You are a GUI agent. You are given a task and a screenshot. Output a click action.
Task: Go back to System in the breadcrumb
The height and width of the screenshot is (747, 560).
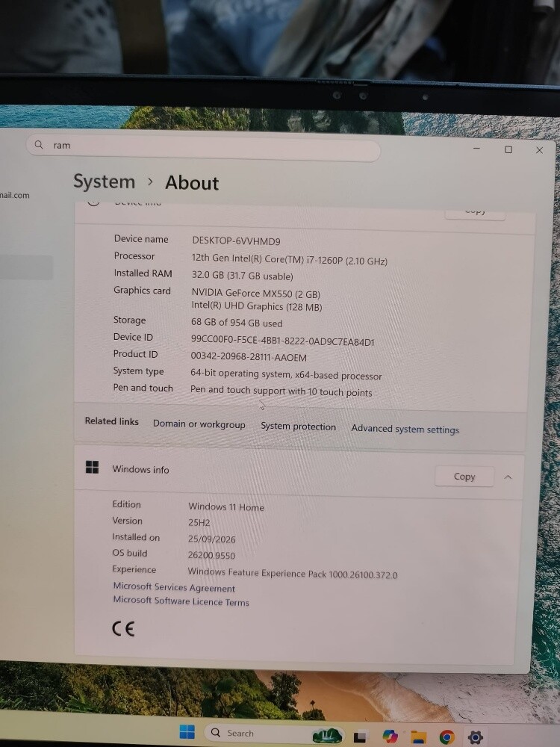click(x=105, y=182)
